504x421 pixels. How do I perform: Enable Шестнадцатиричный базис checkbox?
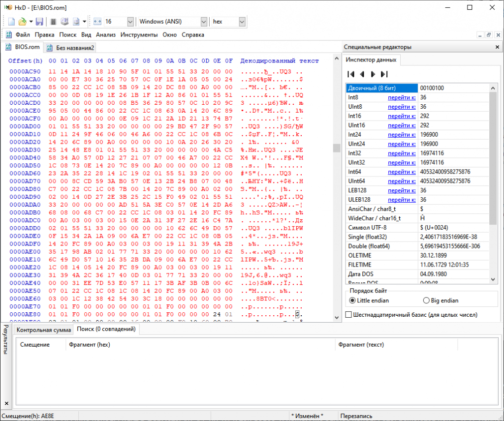pos(348,315)
